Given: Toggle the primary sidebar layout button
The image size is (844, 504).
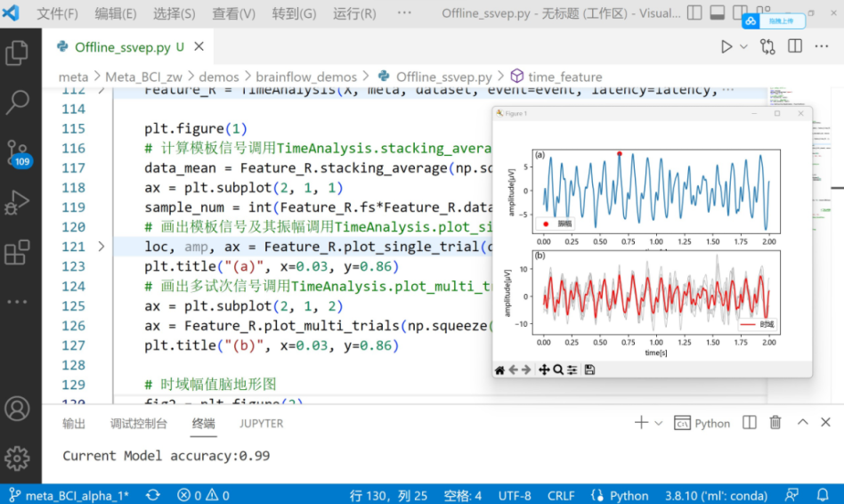Looking at the screenshot, I should pyautogui.click(x=694, y=13).
